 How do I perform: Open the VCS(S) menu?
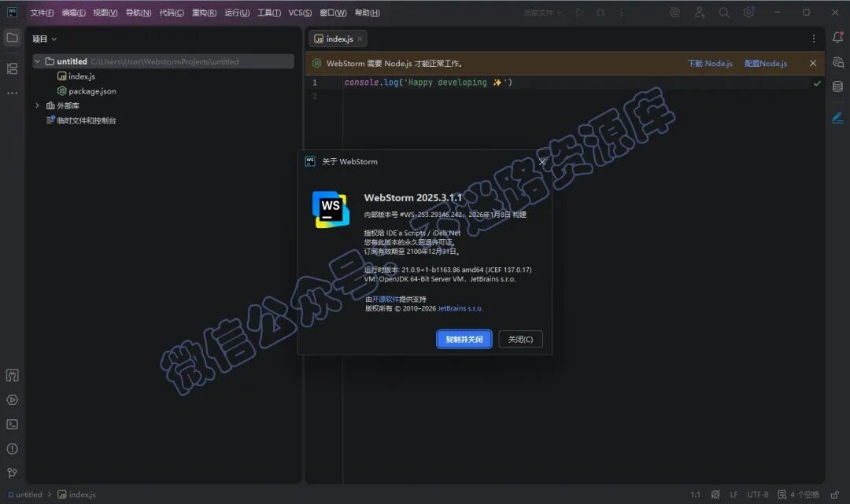[300, 13]
